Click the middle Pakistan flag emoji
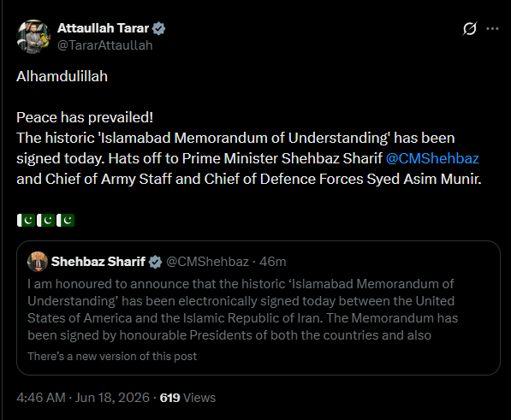511x420 pixels. click(x=45, y=221)
